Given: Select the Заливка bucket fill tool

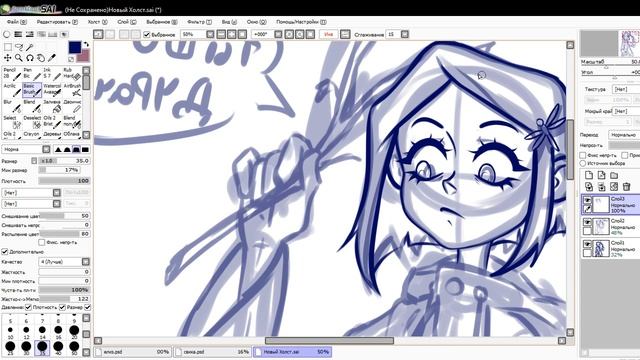Looking at the screenshot, I should (52, 106).
